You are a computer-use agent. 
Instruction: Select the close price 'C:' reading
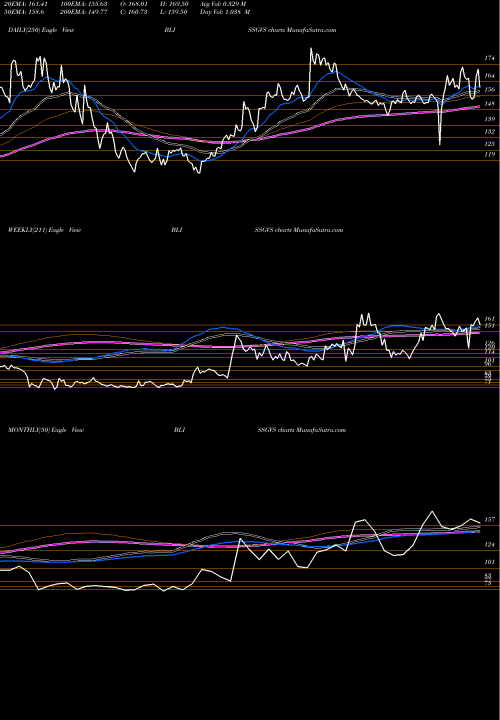coord(133,11)
